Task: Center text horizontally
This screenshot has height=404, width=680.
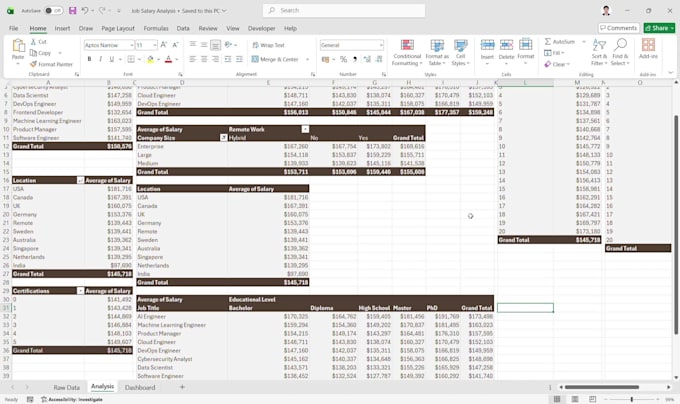Action: coord(204,59)
